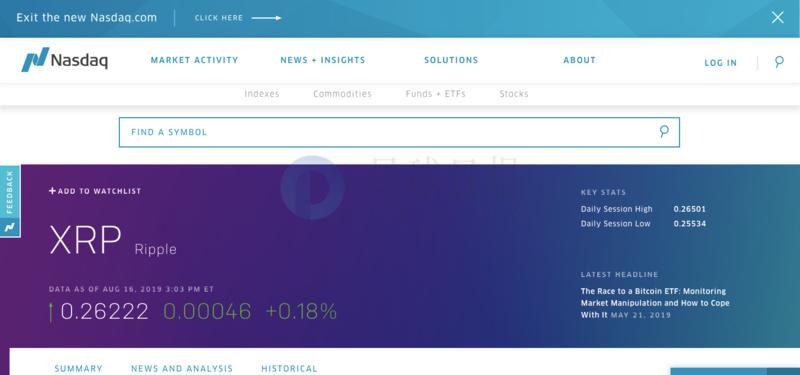Switch to the Historical tab
This screenshot has height=375, width=800.
(x=289, y=368)
